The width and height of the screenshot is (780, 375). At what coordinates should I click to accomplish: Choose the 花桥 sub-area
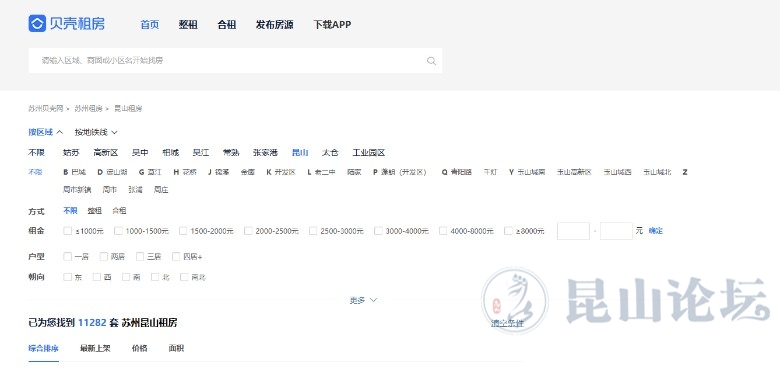tap(189, 172)
